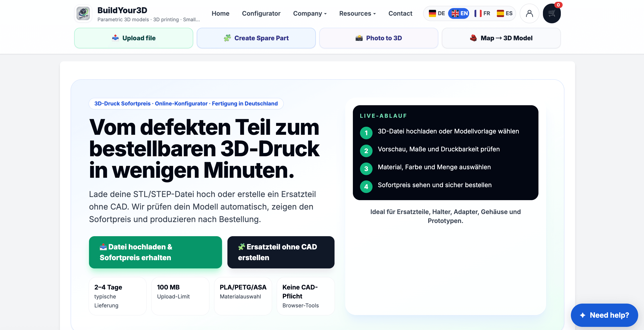
Task: Expand the Company dropdown menu
Action: pyautogui.click(x=310, y=13)
